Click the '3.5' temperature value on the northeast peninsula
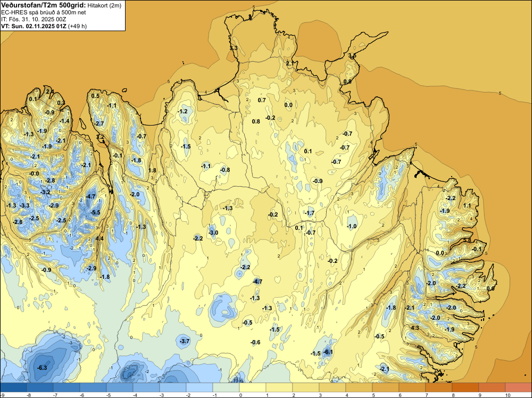Image resolution: width=532 pixels, height=398 pixels. coord(353,55)
